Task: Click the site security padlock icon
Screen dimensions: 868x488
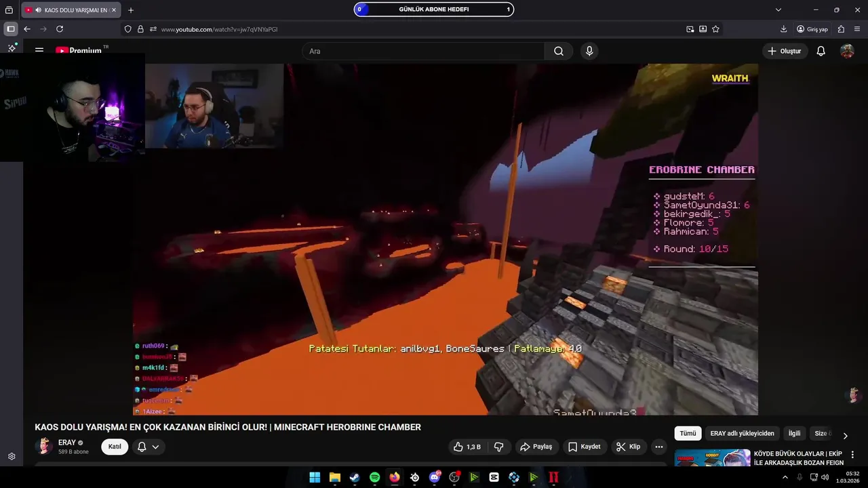Action: tap(140, 29)
